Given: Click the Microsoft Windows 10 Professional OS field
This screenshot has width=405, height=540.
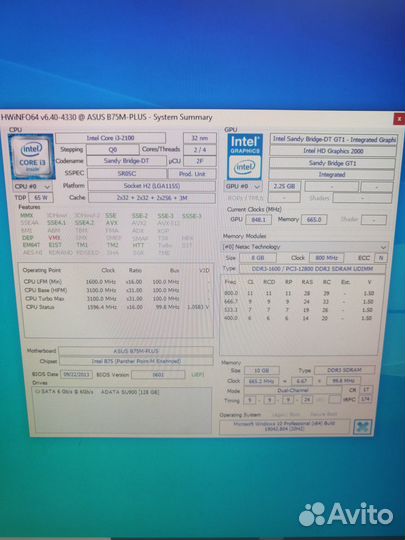Looking at the screenshot, I should (x=284, y=426).
